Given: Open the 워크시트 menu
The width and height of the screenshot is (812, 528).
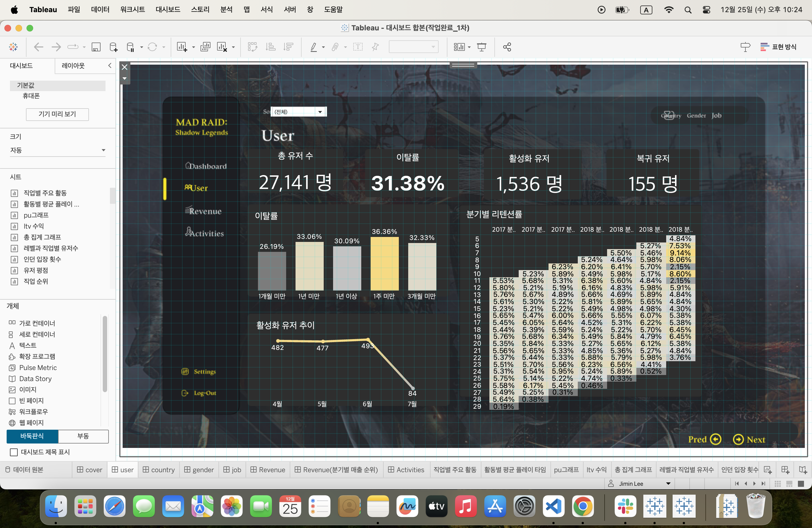Looking at the screenshot, I should (x=132, y=10).
